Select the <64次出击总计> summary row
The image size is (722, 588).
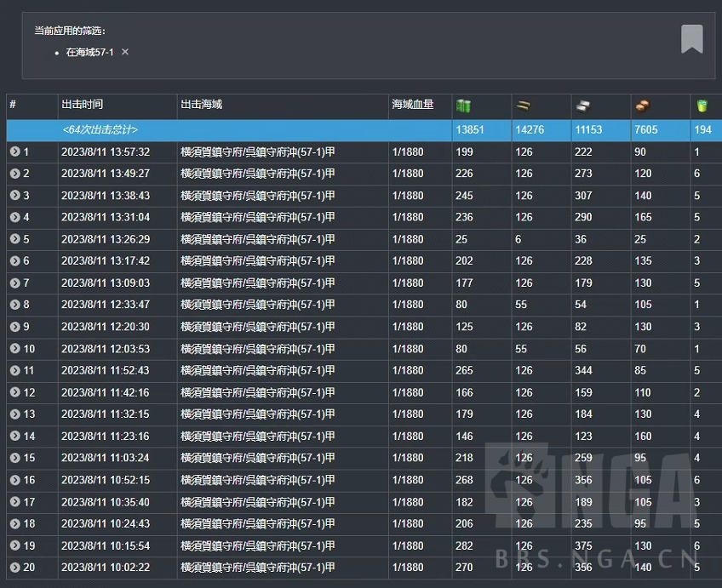100,130
